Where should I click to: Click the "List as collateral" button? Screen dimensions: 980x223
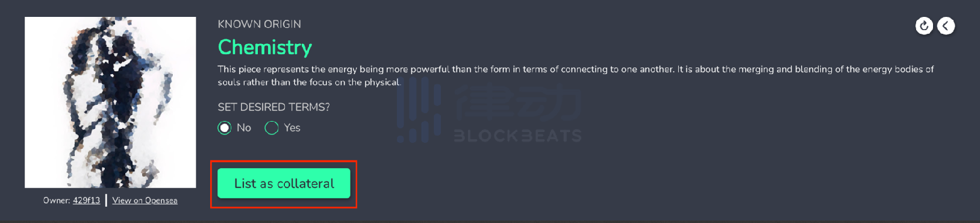[284, 183]
